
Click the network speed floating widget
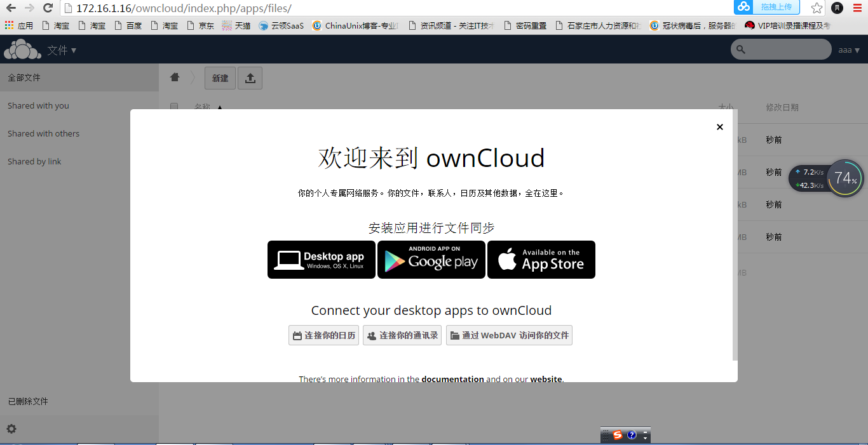[x=809, y=178]
